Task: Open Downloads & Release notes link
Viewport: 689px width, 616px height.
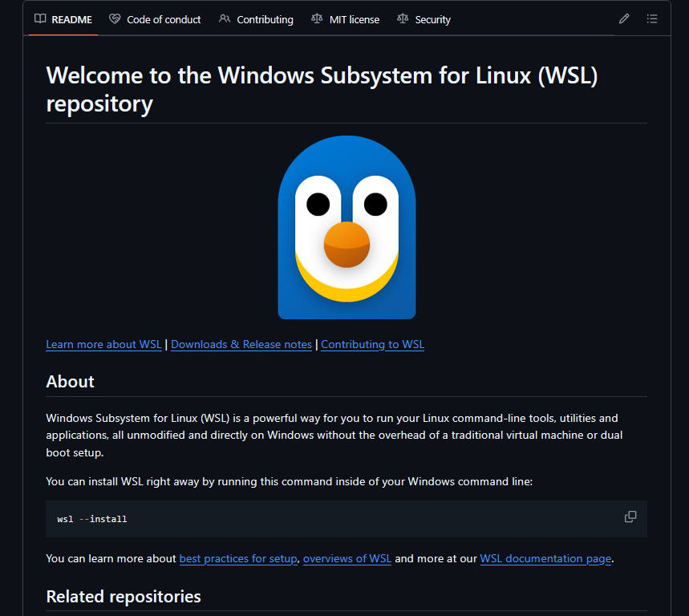Action: click(x=241, y=344)
